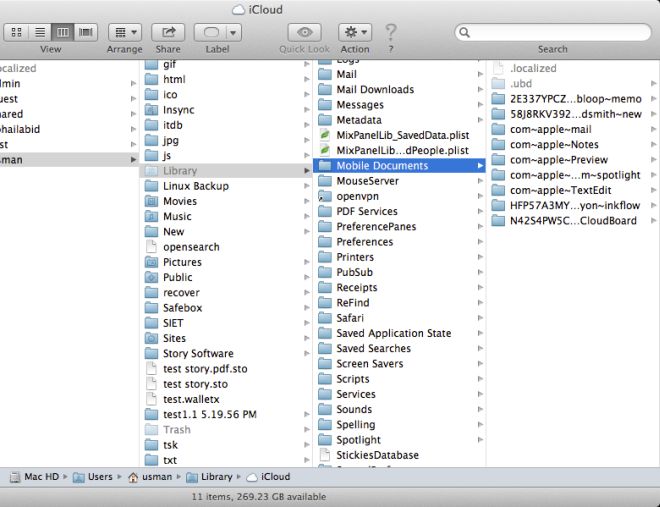
Task: Click the Quick Look eye icon
Action: pos(304,32)
